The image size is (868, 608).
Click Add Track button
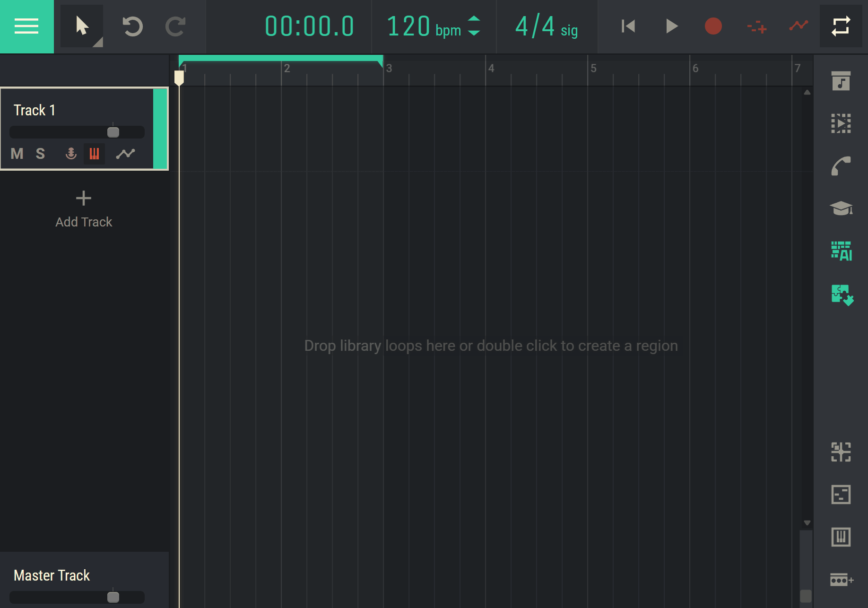tap(84, 209)
